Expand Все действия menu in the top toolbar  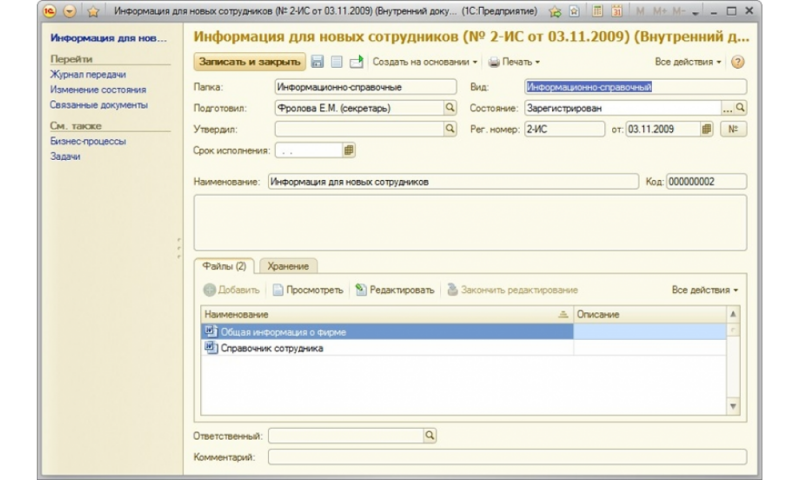tap(688, 62)
